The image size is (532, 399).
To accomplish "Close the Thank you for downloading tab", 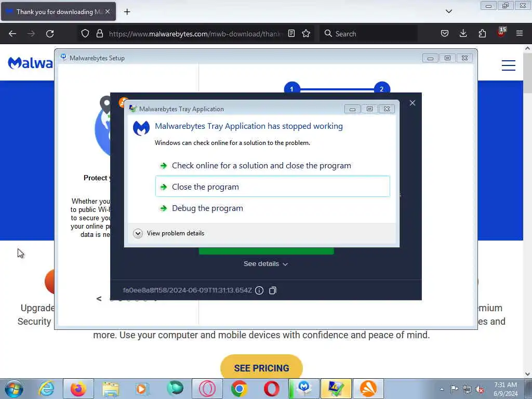I will [107, 11].
